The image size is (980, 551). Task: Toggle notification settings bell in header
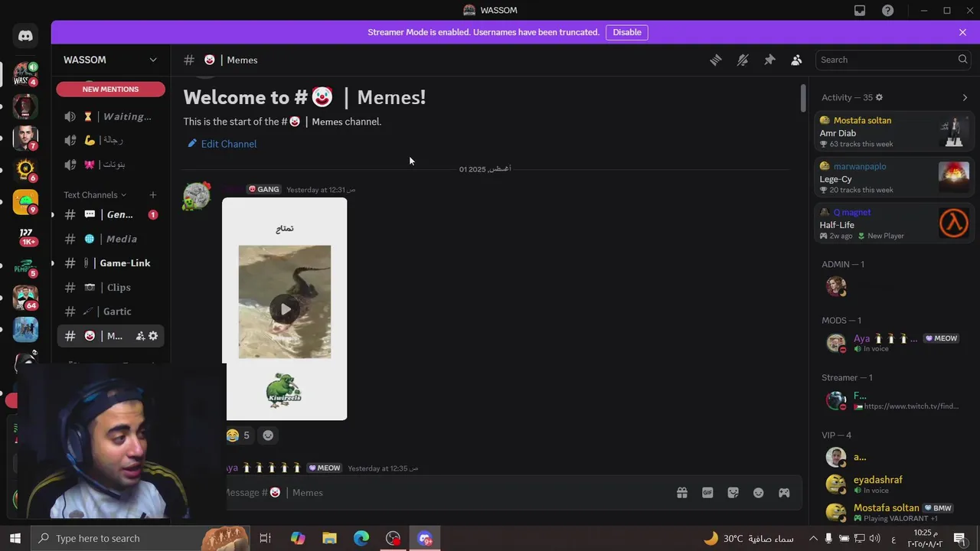[743, 60]
